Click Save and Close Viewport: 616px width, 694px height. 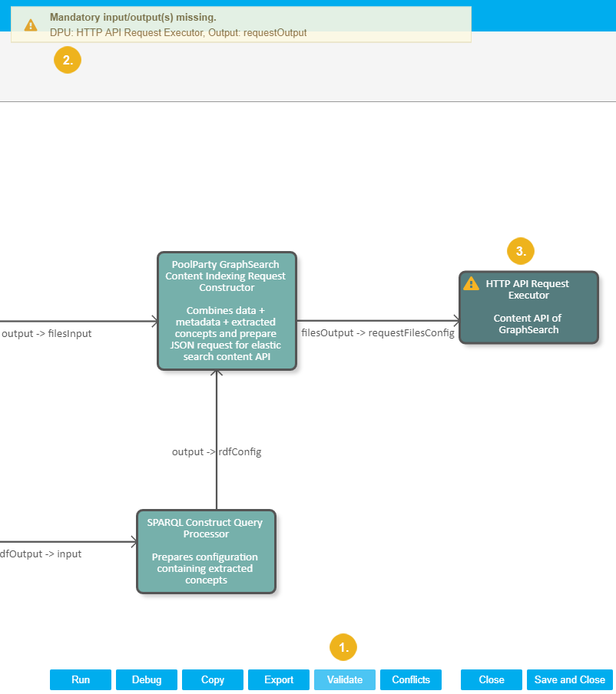point(570,679)
